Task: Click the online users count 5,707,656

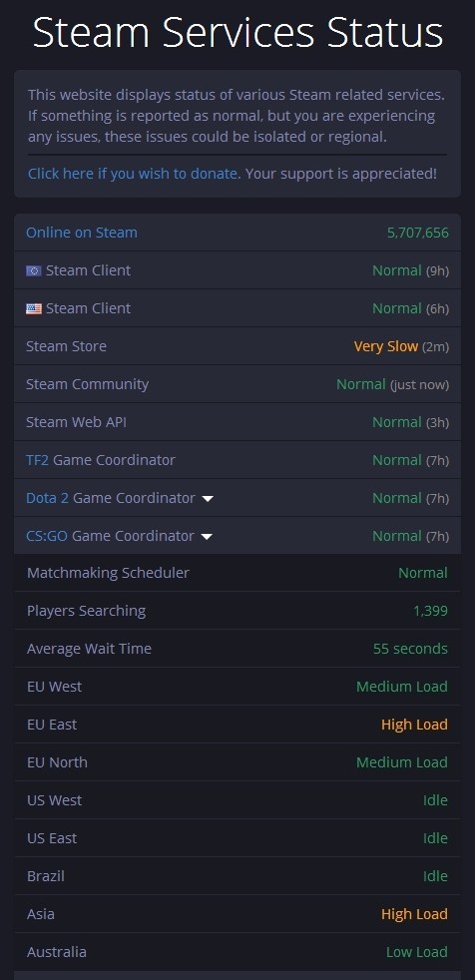Action: (x=417, y=233)
